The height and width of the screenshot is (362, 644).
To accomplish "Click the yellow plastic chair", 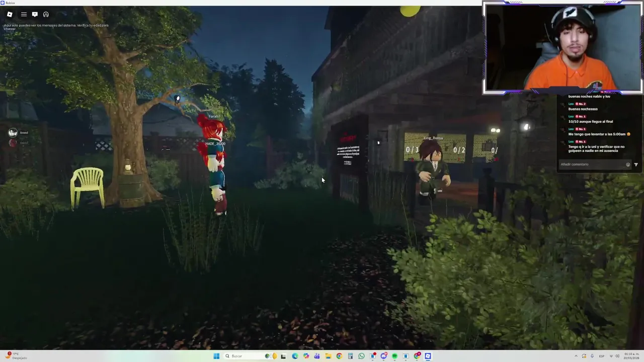I will [88, 188].
